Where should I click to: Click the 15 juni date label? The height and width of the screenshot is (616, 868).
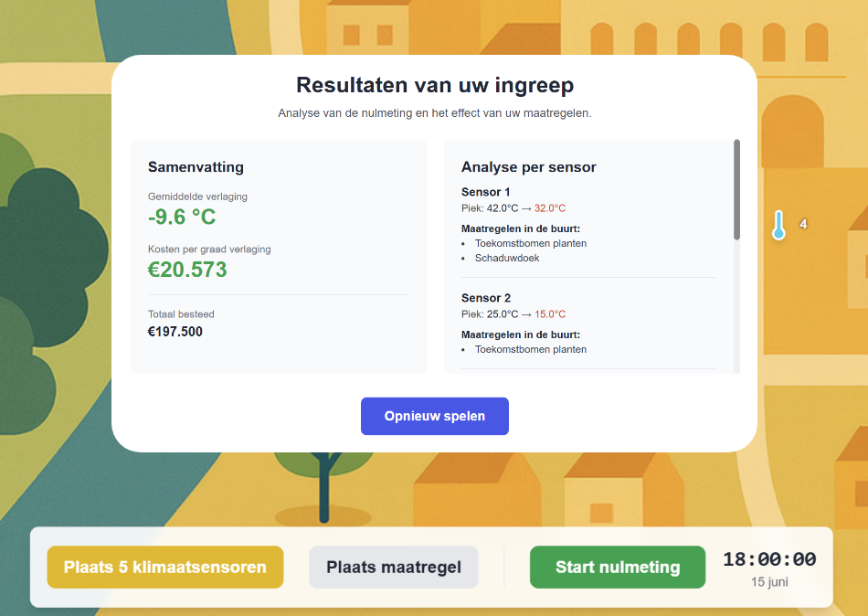click(769, 581)
